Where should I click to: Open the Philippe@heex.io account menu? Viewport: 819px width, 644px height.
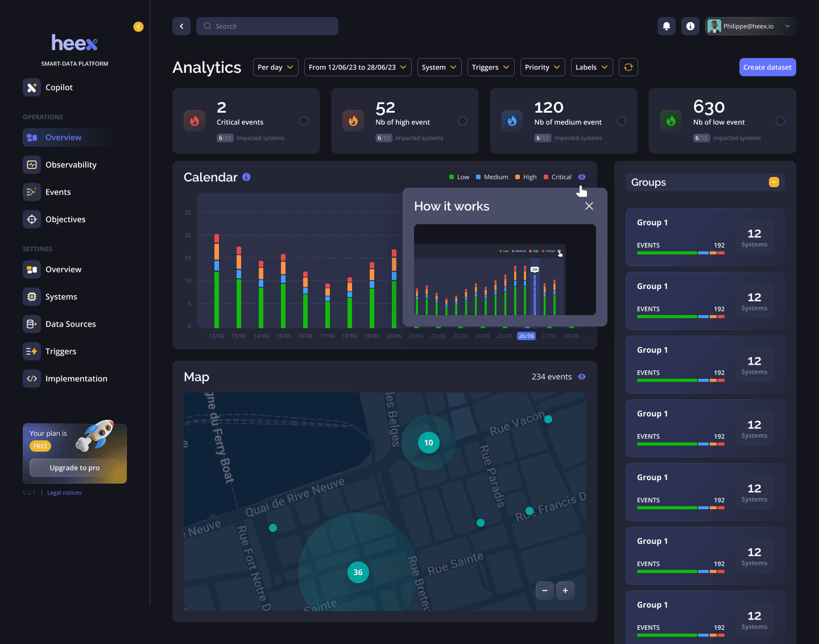[x=750, y=26]
